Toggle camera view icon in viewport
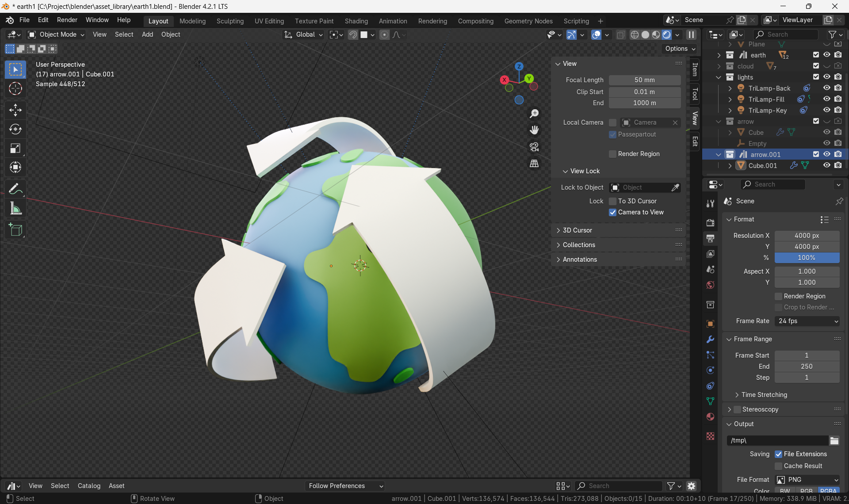849x504 pixels. [534, 147]
